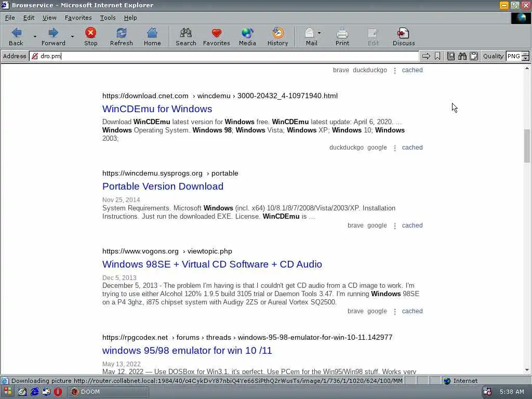Click the Quality spinner up arrow
This screenshot has height=399, width=532.
pos(525,54)
